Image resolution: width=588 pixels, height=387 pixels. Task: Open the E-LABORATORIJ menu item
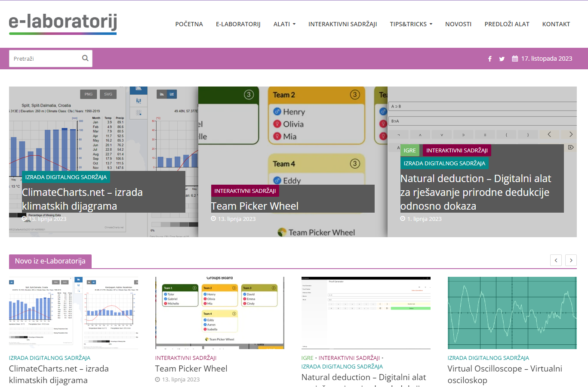pos(238,24)
